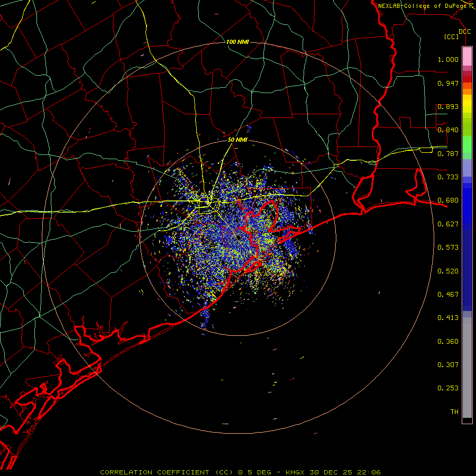Click the Correlation Coefficient KHGX caption text
The height and width of the screenshot is (476, 476).
click(x=240, y=472)
